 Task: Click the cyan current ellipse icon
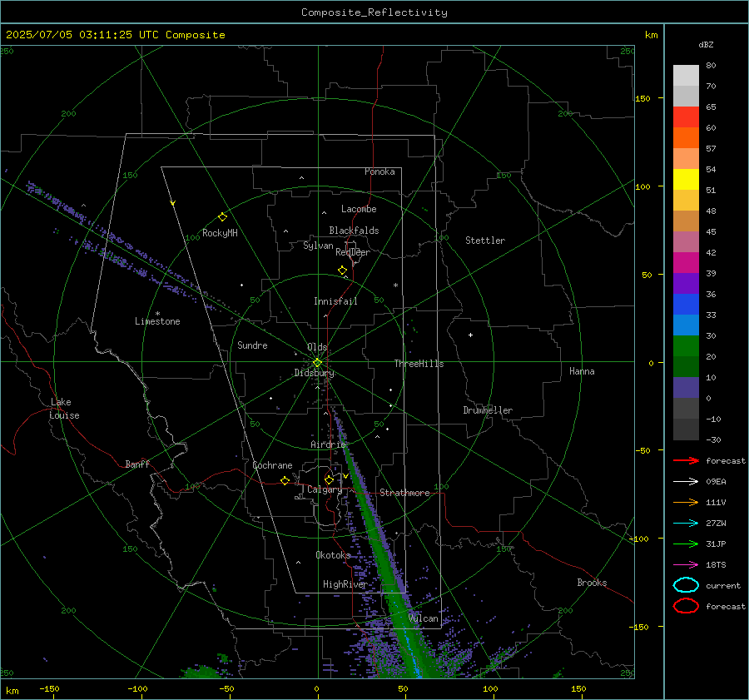click(686, 585)
